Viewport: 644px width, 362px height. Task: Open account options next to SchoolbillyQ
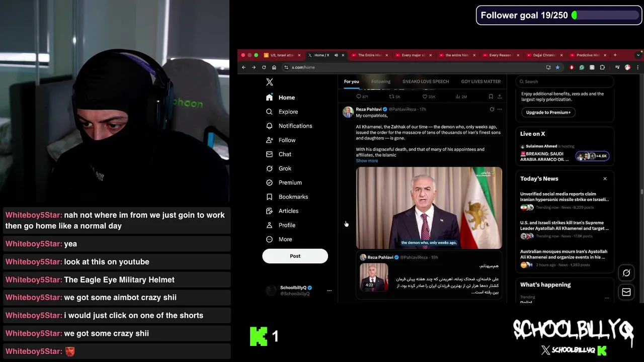tap(330, 290)
